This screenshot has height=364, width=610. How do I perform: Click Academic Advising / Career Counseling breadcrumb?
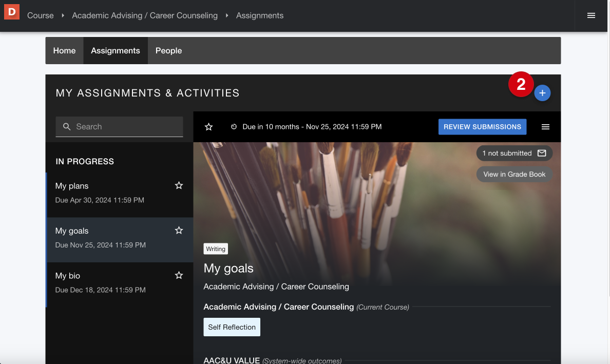point(145,15)
